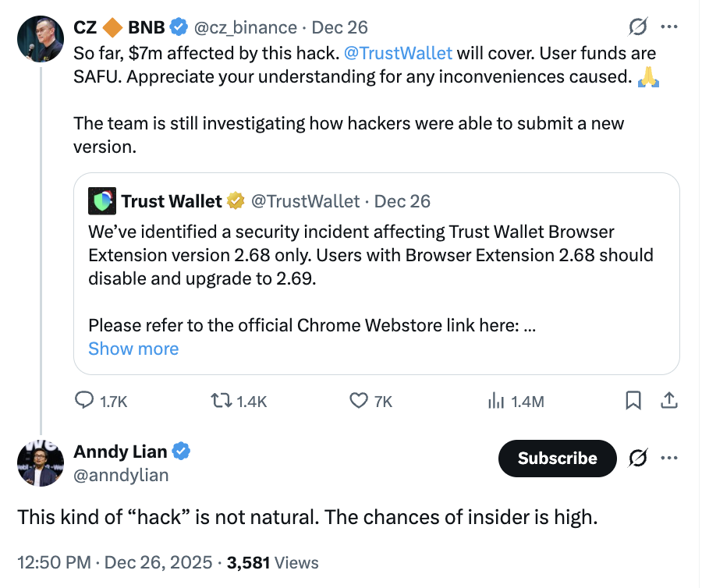This screenshot has height=588, width=702.
Task: Open Grok actions on CZ's tweet
Action: 638,26
